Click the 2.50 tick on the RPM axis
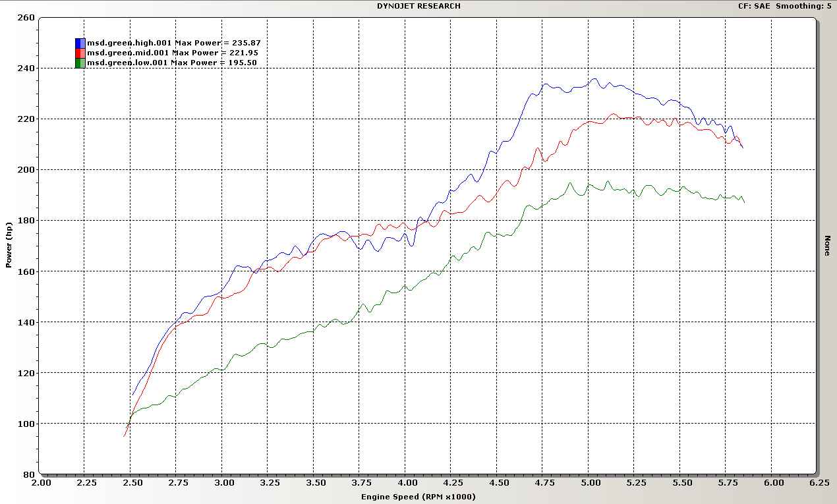Viewport: 837px width, 504px height. click(x=132, y=483)
